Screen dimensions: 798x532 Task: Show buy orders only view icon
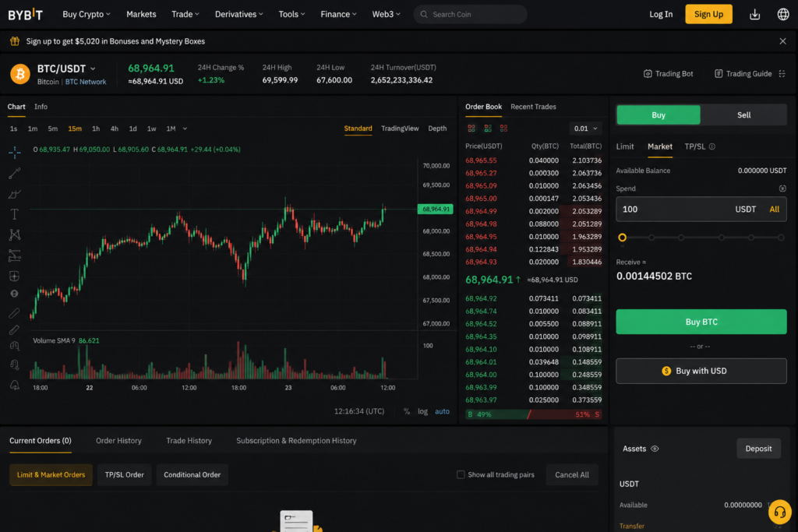click(488, 129)
